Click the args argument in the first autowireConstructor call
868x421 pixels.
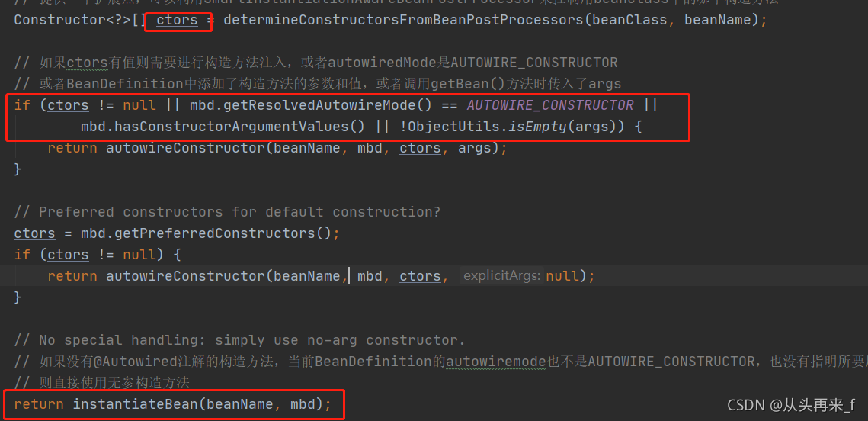(474, 149)
